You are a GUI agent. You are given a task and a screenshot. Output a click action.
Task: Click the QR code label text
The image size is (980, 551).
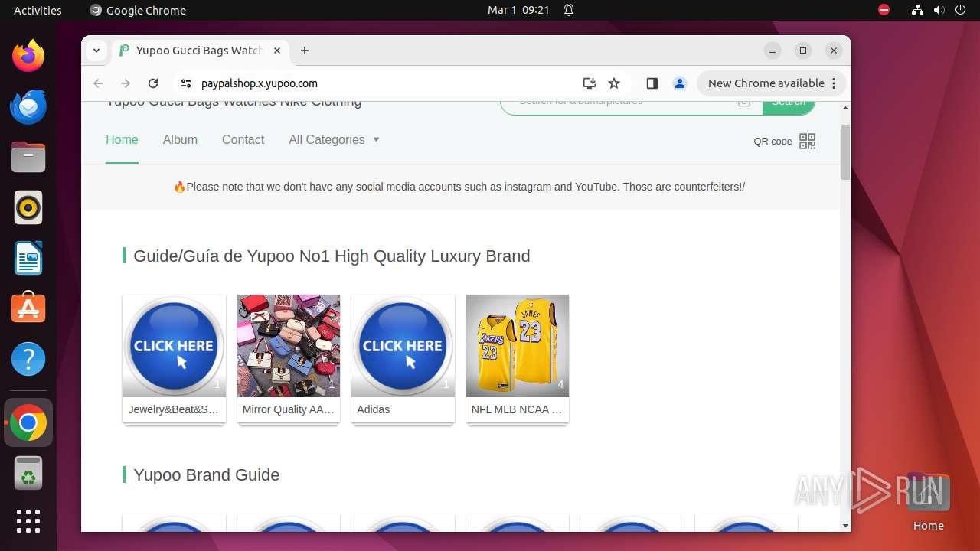[773, 141]
